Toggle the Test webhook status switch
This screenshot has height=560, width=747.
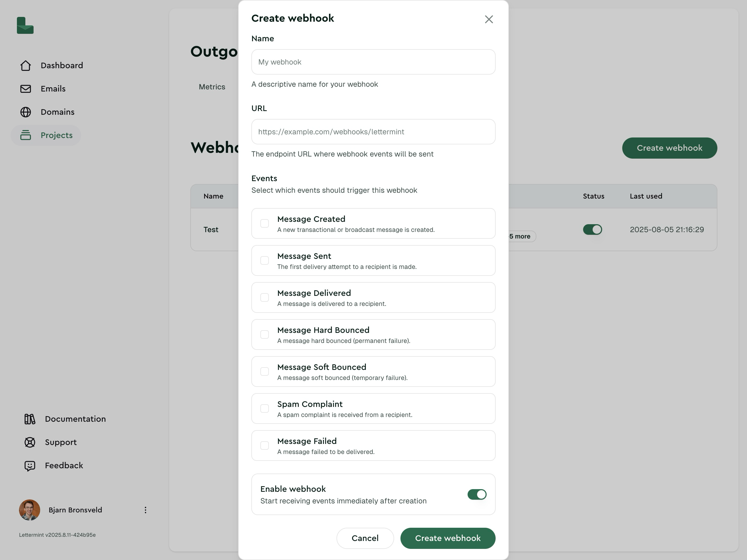(x=592, y=230)
